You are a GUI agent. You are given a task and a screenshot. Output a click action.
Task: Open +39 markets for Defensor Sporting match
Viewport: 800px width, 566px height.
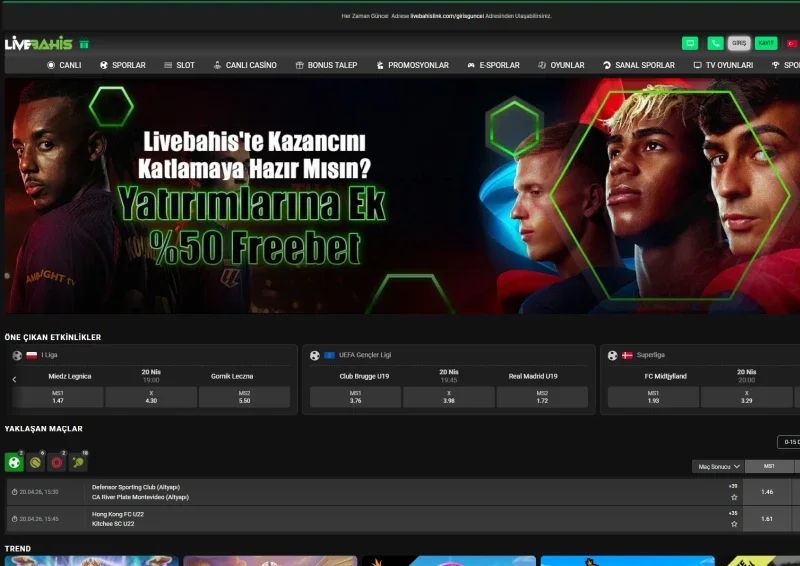tap(733, 486)
